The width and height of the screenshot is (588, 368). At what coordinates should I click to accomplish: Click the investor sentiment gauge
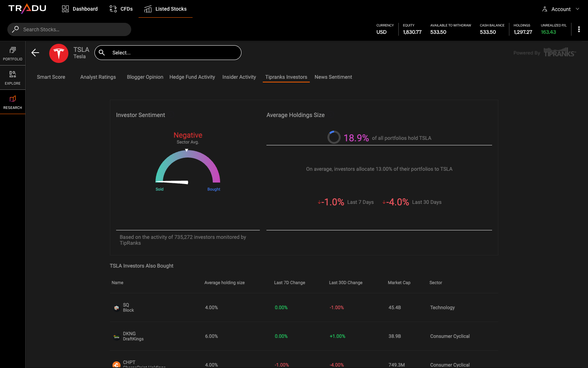tap(188, 167)
